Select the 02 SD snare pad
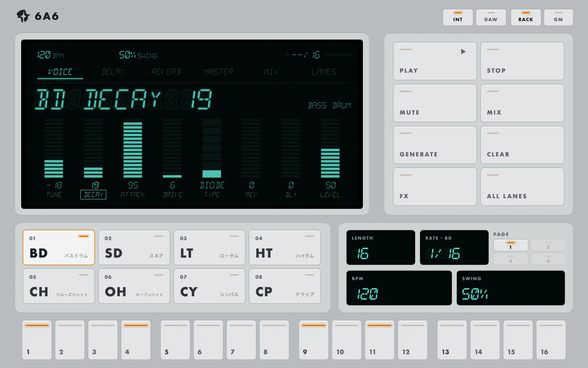The image size is (588, 368). coord(134,247)
